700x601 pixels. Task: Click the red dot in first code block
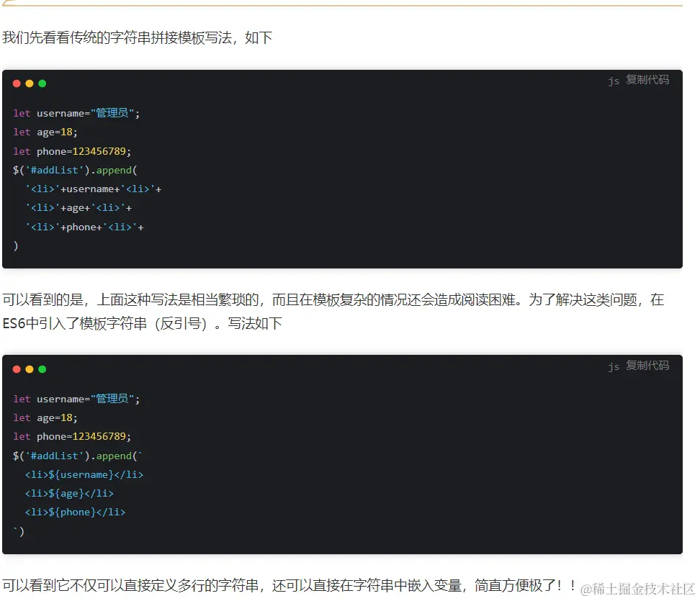pos(17,83)
